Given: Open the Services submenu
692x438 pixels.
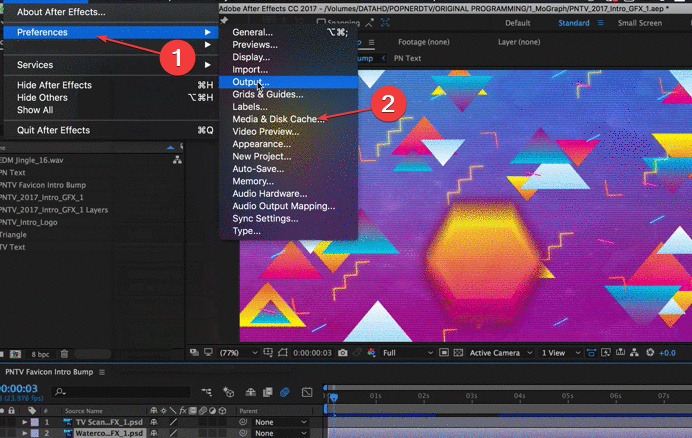Looking at the screenshot, I should pos(111,65).
